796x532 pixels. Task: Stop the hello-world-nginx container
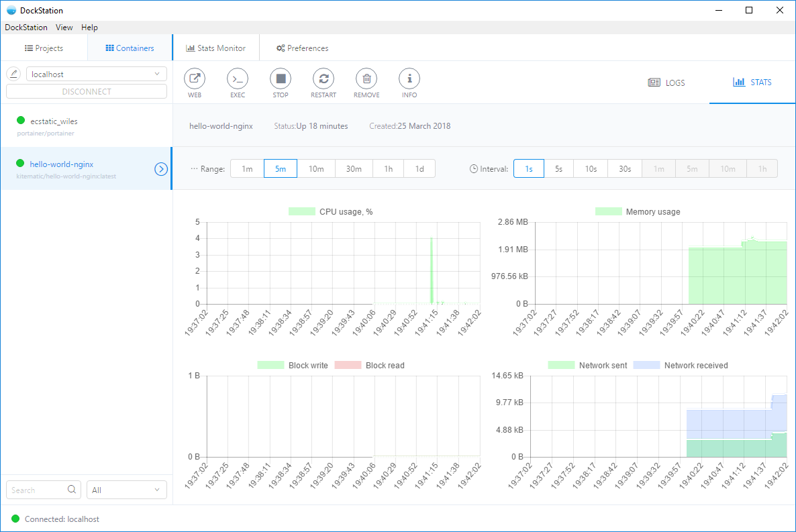pos(281,79)
